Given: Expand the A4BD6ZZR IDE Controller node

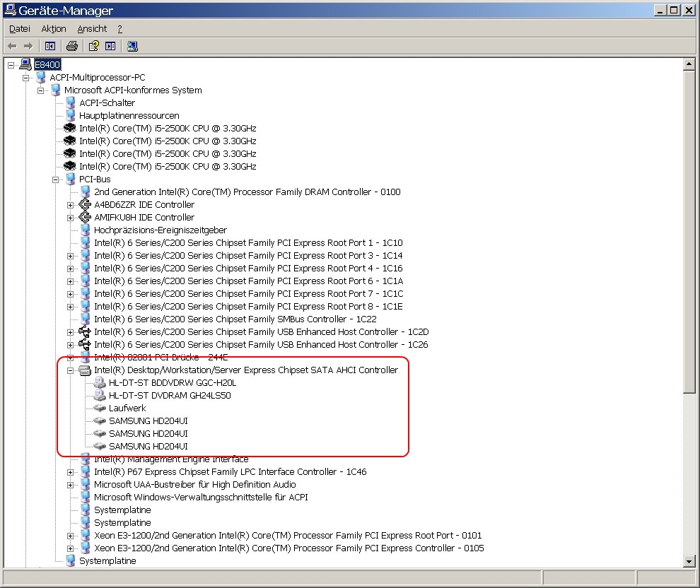Looking at the screenshot, I should 70,205.
